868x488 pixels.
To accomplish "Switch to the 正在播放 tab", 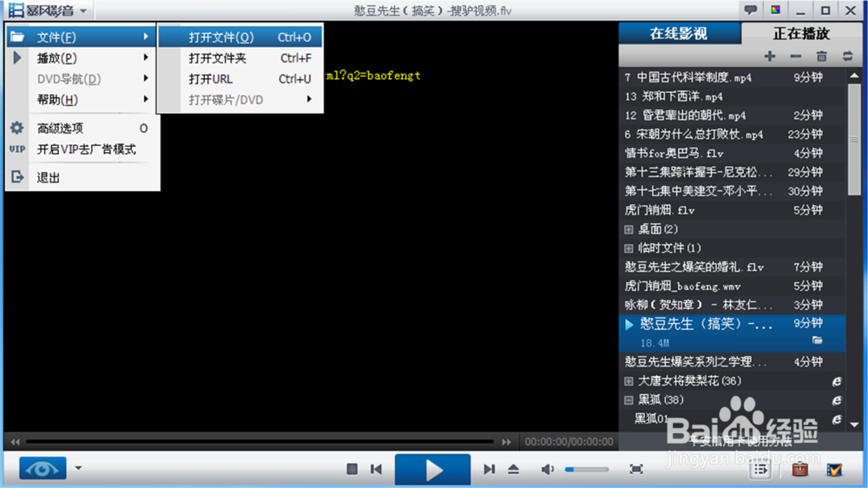I will [x=801, y=33].
